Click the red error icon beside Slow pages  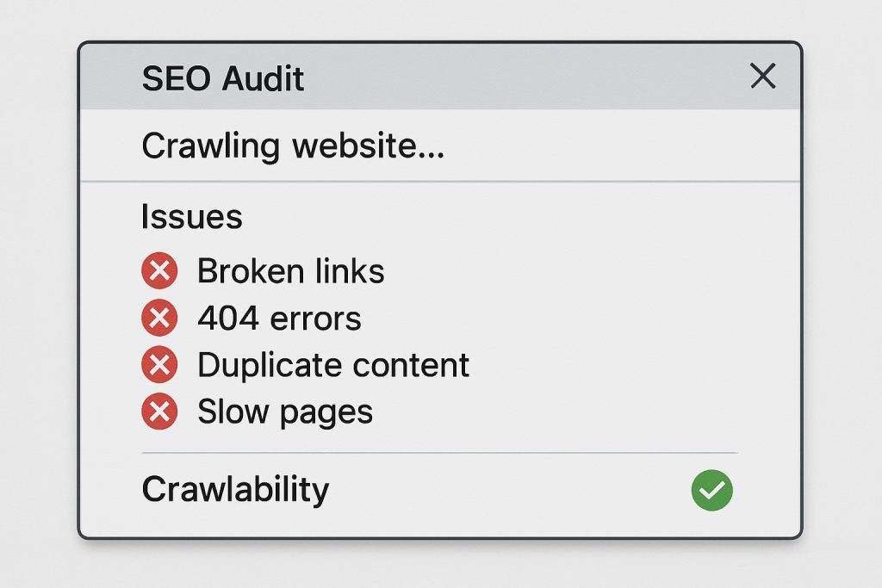pyautogui.click(x=159, y=412)
